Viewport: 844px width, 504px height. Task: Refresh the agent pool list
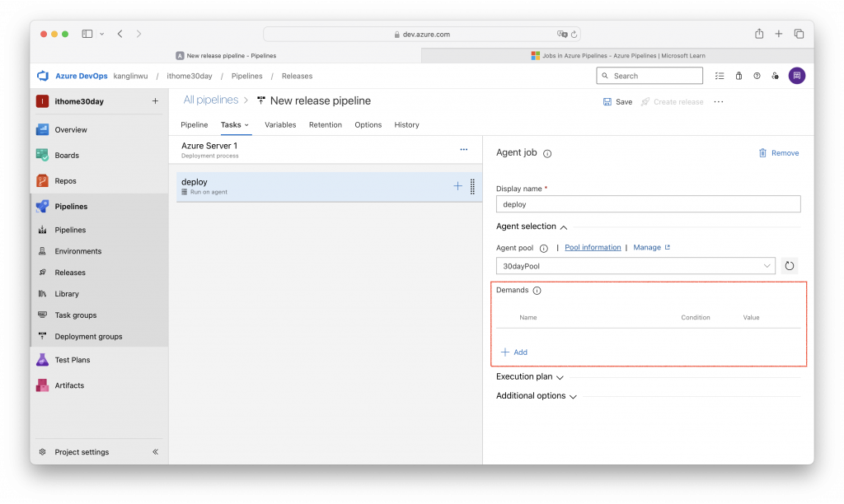[789, 266]
